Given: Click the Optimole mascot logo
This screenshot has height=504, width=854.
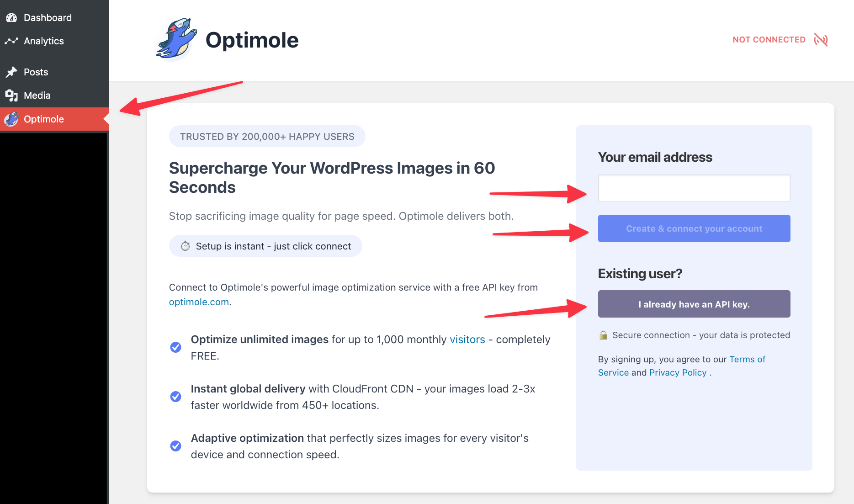Looking at the screenshot, I should [175, 39].
